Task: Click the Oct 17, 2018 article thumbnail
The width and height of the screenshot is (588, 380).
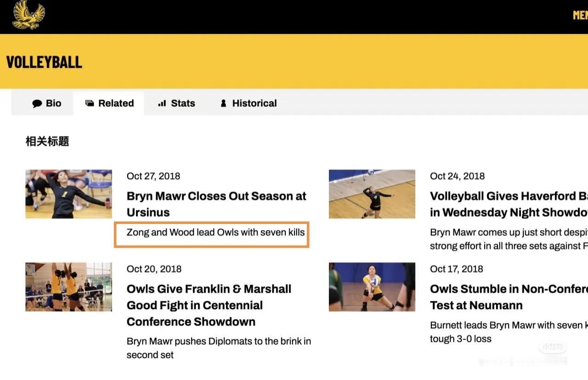Action: click(372, 287)
